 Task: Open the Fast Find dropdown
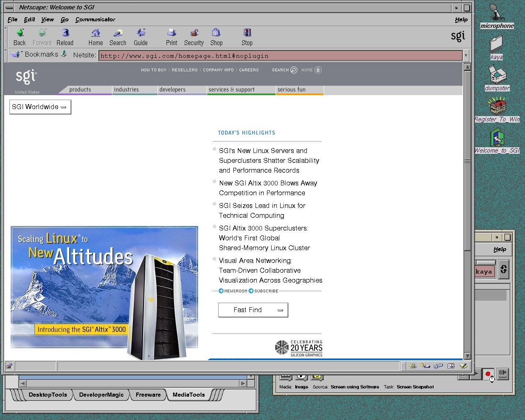click(253, 310)
